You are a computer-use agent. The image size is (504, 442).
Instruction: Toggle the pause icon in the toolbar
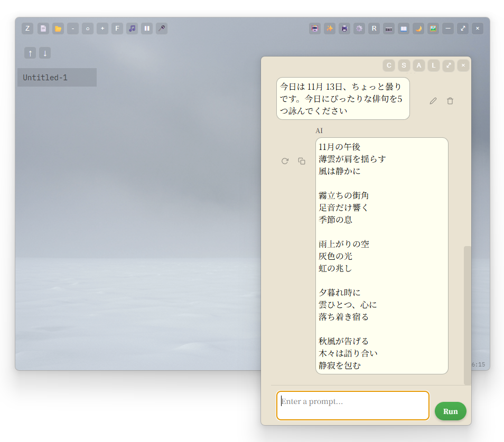147,28
